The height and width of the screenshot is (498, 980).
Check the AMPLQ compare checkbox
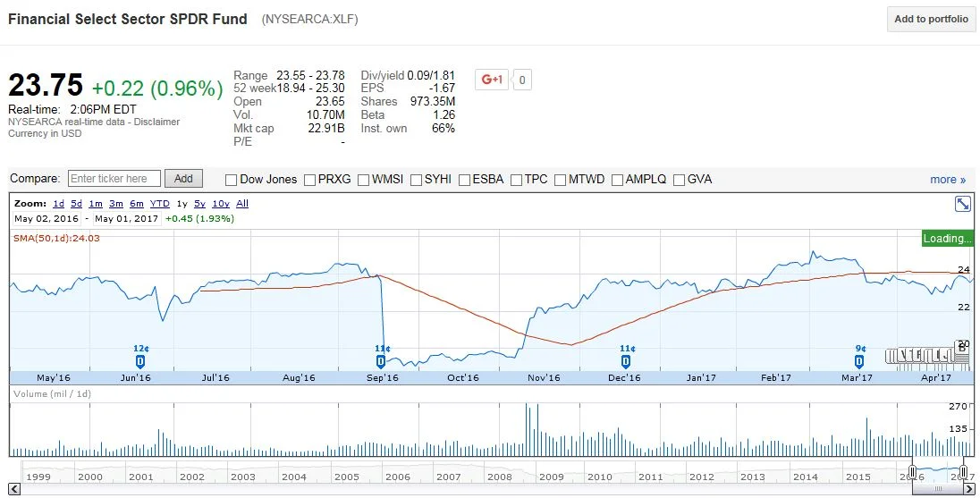pyautogui.click(x=617, y=180)
